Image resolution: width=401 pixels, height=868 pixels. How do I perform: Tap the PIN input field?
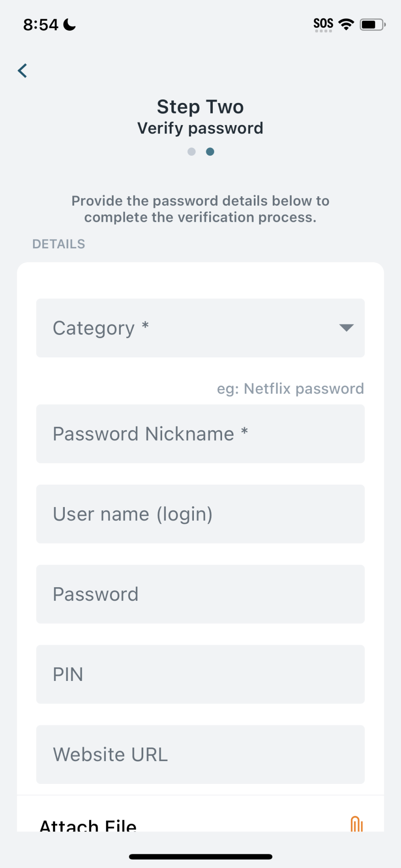(x=200, y=674)
